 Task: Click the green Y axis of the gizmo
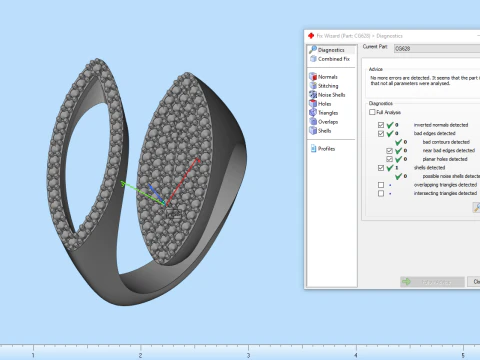(143, 192)
